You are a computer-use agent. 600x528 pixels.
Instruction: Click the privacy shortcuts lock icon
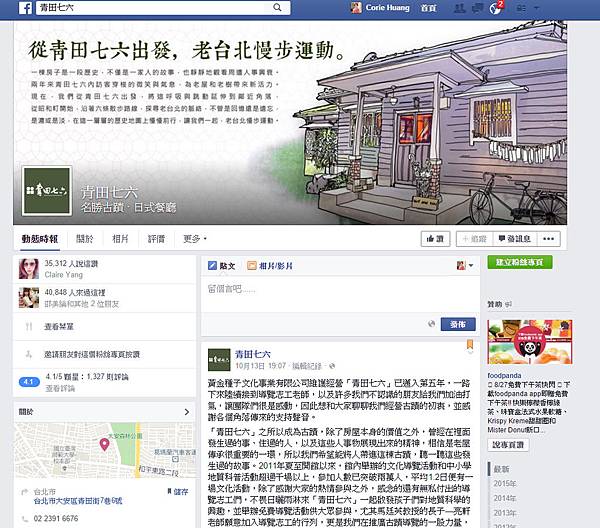click(x=521, y=8)
